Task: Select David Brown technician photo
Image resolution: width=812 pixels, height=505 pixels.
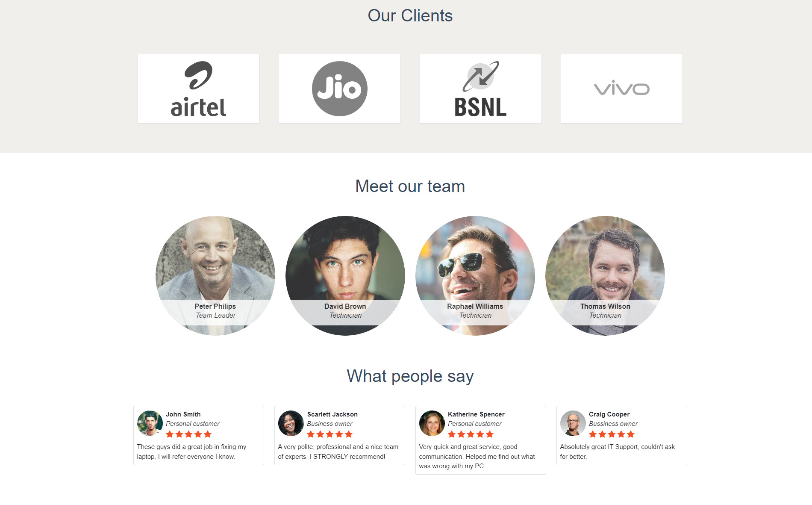Action: (345, 276)
